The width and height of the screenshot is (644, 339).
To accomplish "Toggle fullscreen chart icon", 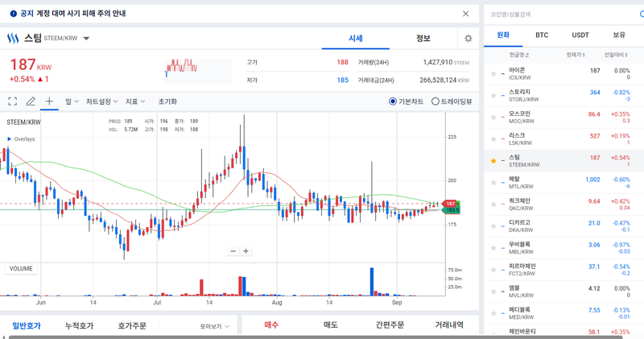I will tap(13, 101).
